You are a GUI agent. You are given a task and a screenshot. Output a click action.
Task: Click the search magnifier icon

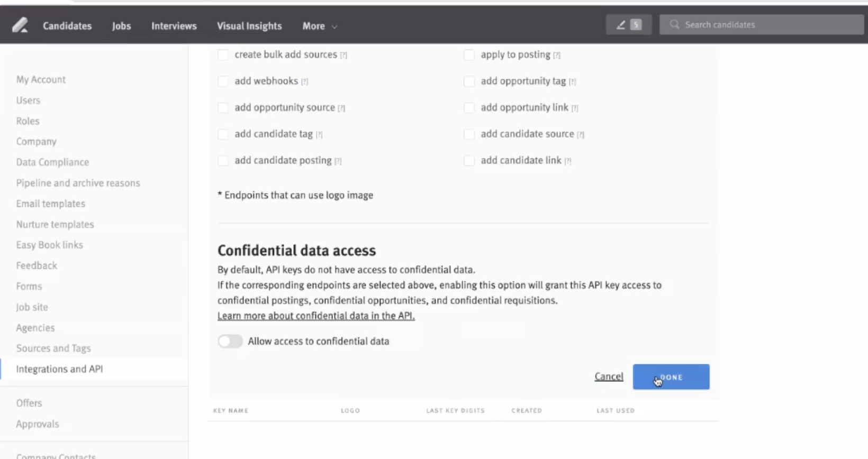tap(674, 24)
